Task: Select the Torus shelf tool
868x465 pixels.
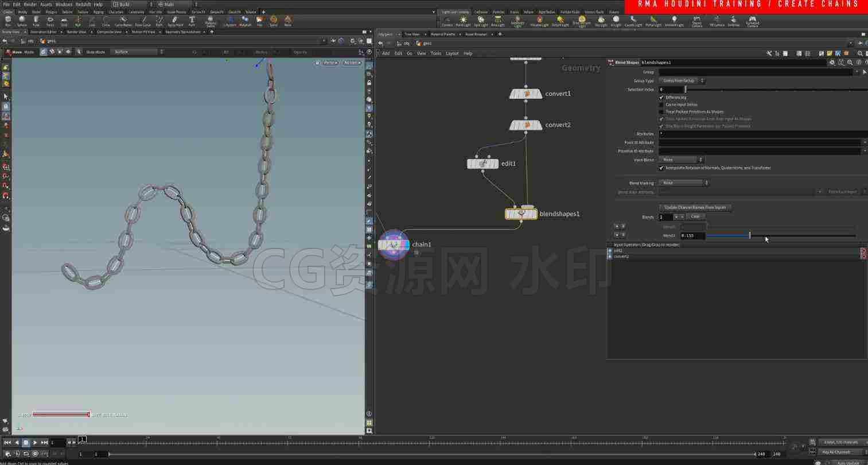Action: point(50,21)
